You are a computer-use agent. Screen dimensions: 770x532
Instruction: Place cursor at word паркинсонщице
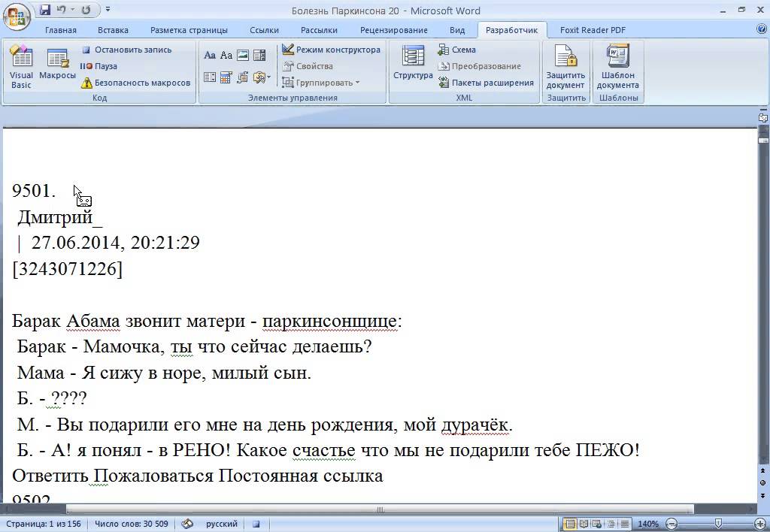[x=329, y=321]
